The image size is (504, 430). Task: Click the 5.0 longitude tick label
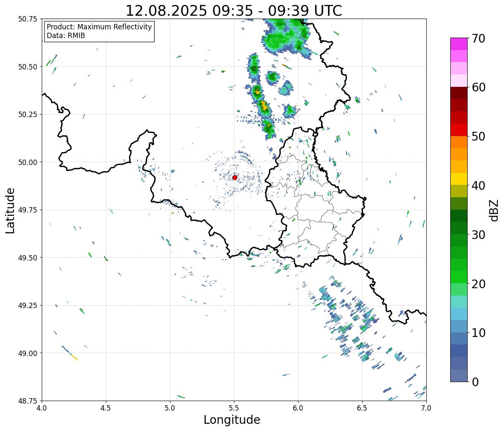click(170, 408)
